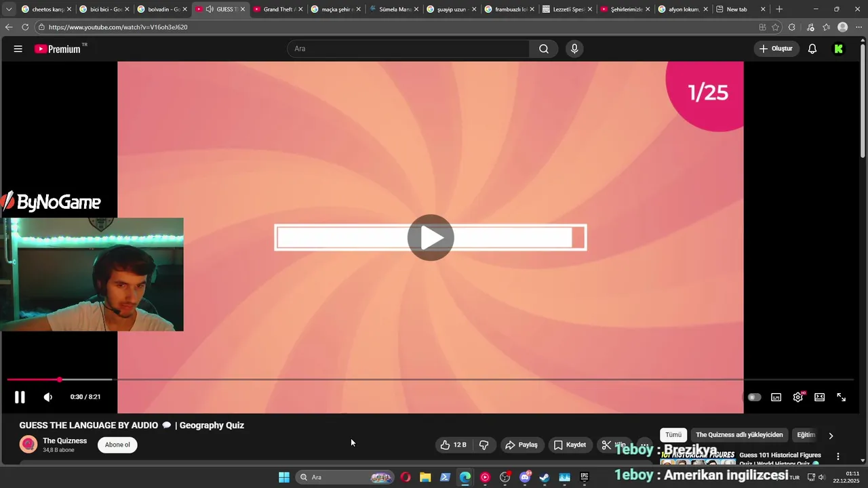Open browser extensions puzzle icon
Viewport: 868px width, 488px height.
pyautogui.click(x=792, y=27)
